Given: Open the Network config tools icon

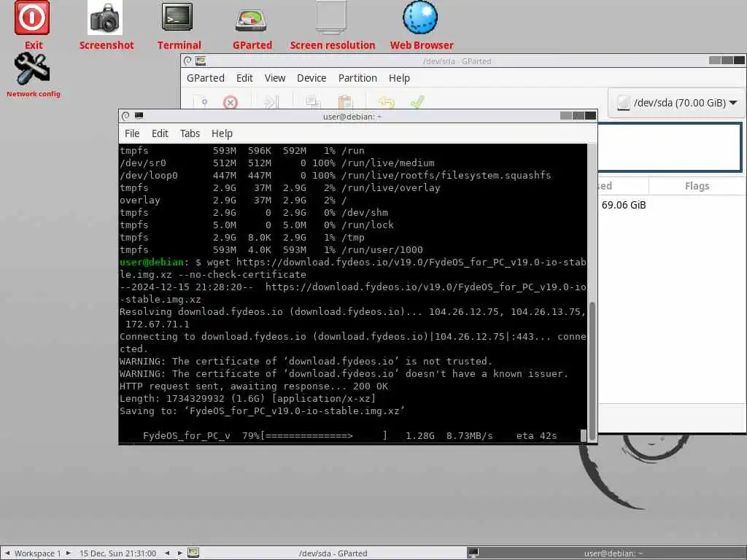Looking at the screenshot, I should point(32,69).
